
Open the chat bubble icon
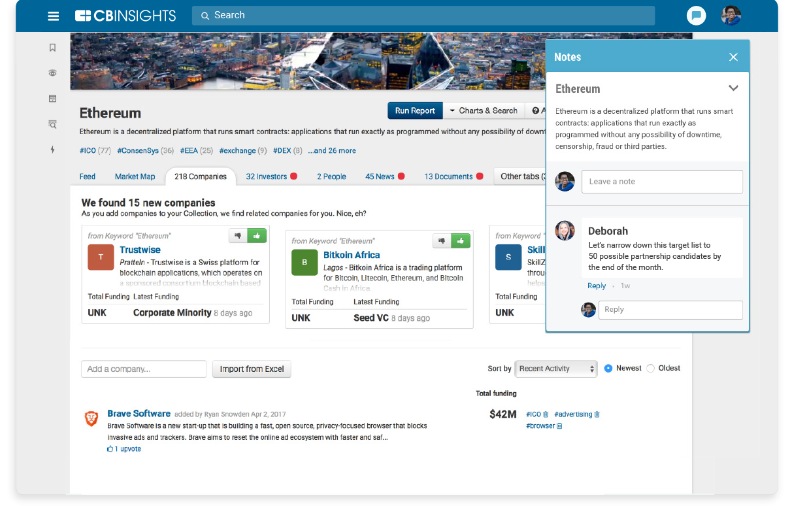coord(697,16)
